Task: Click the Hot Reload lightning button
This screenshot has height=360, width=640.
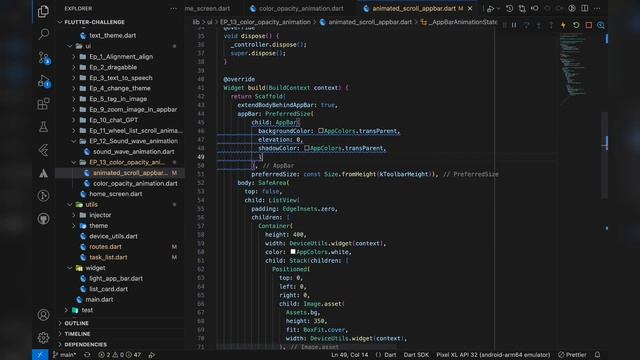Action: tap(563, 25)
